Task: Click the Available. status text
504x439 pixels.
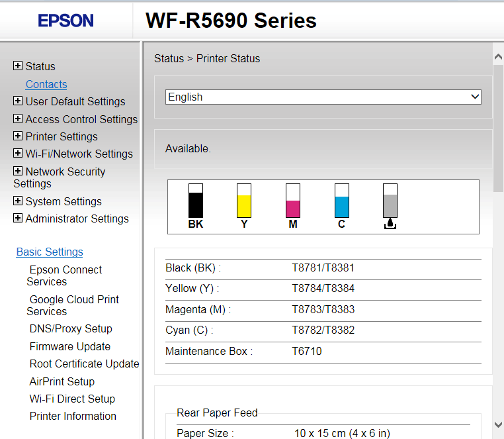Action: tap(188, 149)
